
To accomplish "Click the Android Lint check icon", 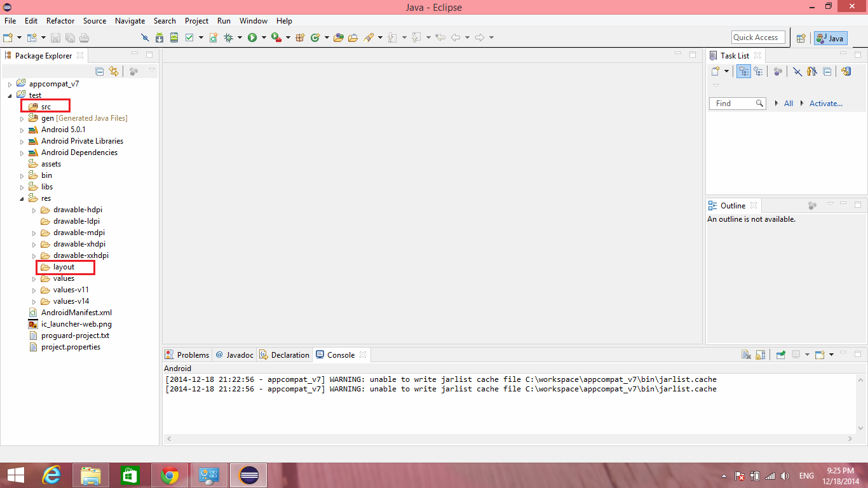I will [x=189, y=37].
